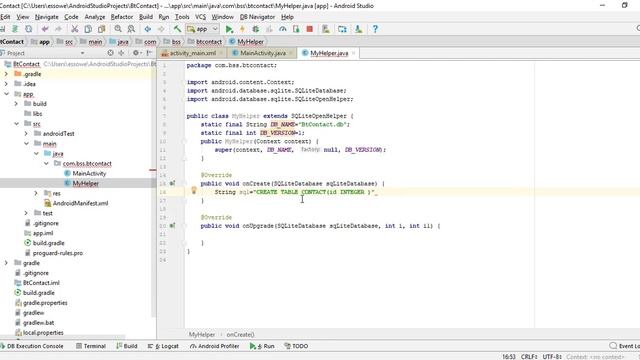Click the CRLF line separator in status bar

529,356
